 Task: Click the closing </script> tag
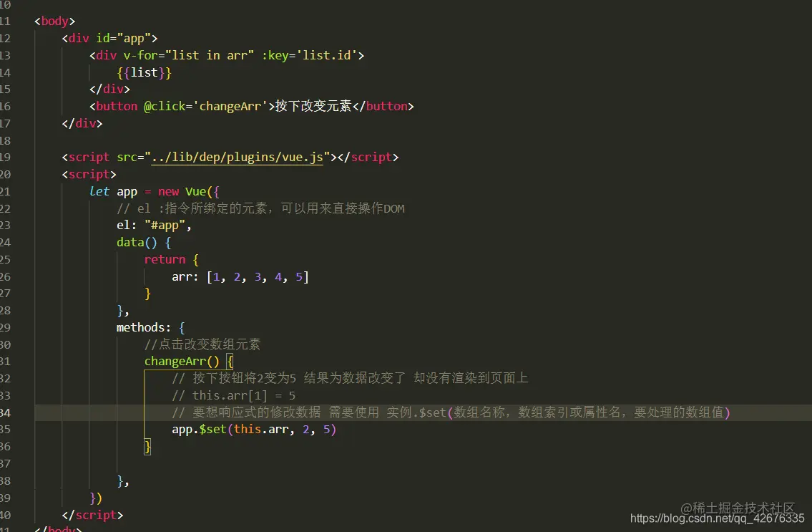93,515
